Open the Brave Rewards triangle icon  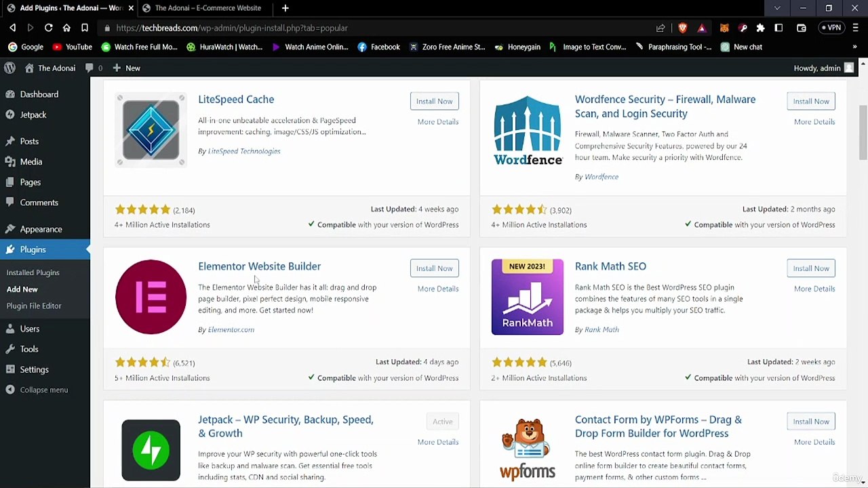coord(702,28)
